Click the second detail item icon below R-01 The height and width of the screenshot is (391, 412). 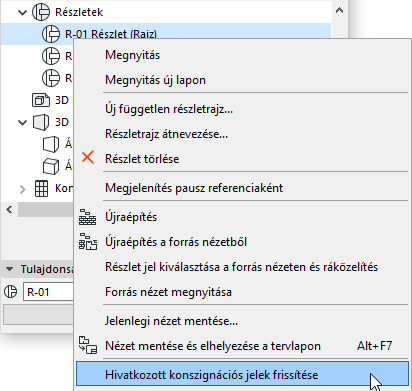51,56
